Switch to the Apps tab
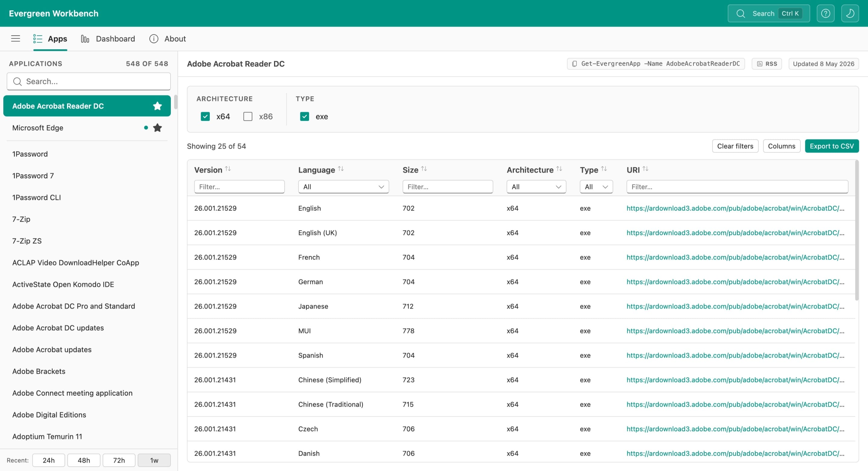Screen dimensions: 868x471 (x=50, y=39)
